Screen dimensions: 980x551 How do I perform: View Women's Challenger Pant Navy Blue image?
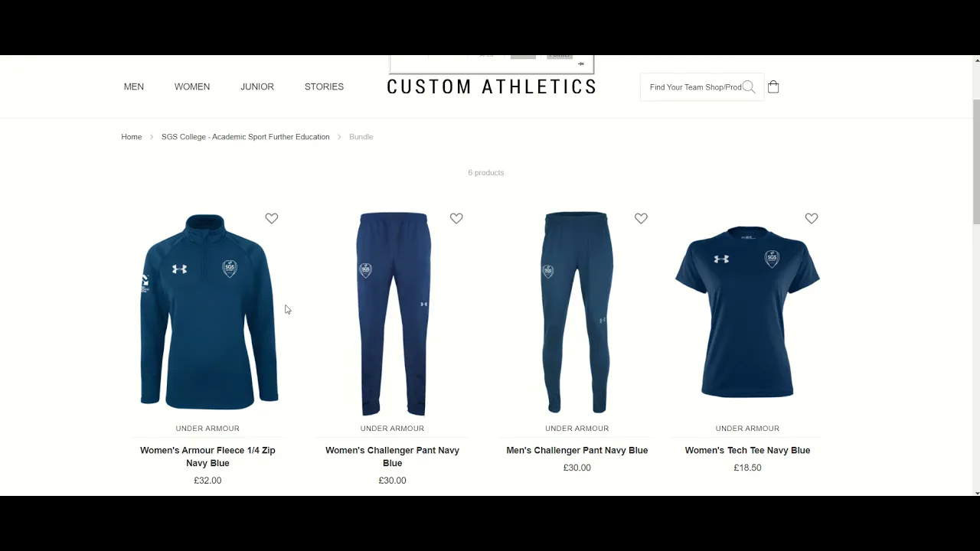click(x=393, y=314)
